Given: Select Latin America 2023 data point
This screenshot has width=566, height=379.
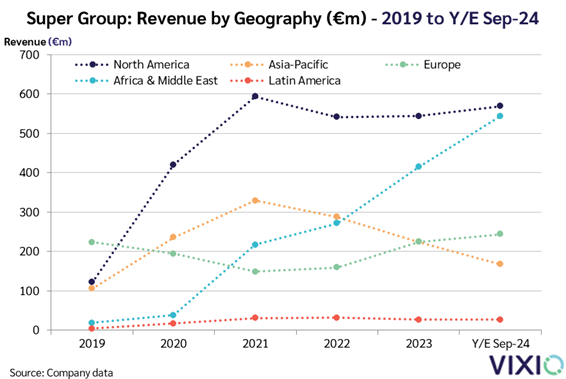Looking at the screenshot, I should [418, 319].
